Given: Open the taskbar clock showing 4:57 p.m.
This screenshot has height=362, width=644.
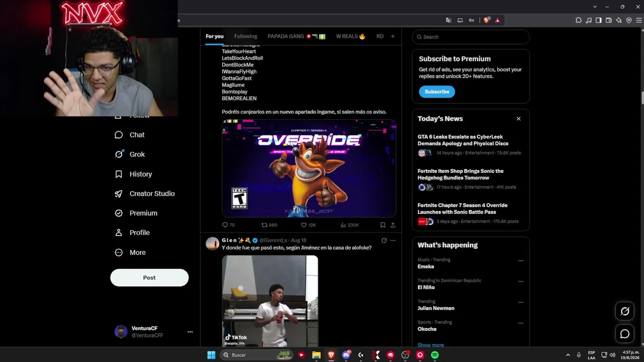Looking at the screenshot, I should pos(630,355).
